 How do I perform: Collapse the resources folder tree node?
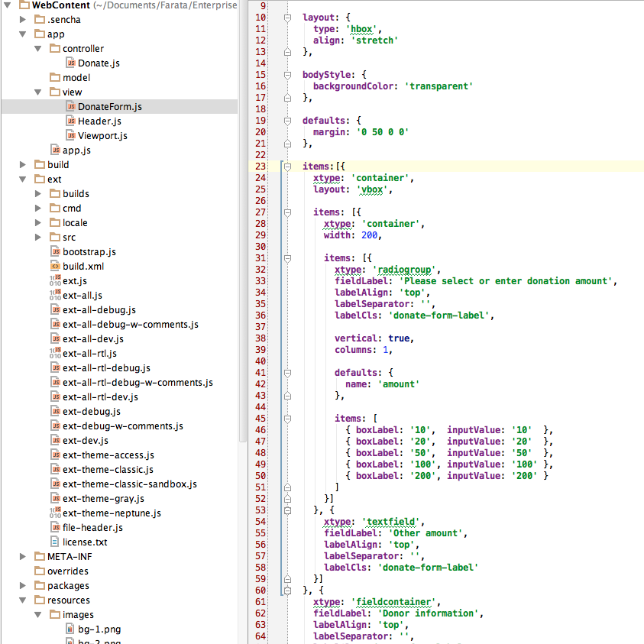(x=23, y=600)
